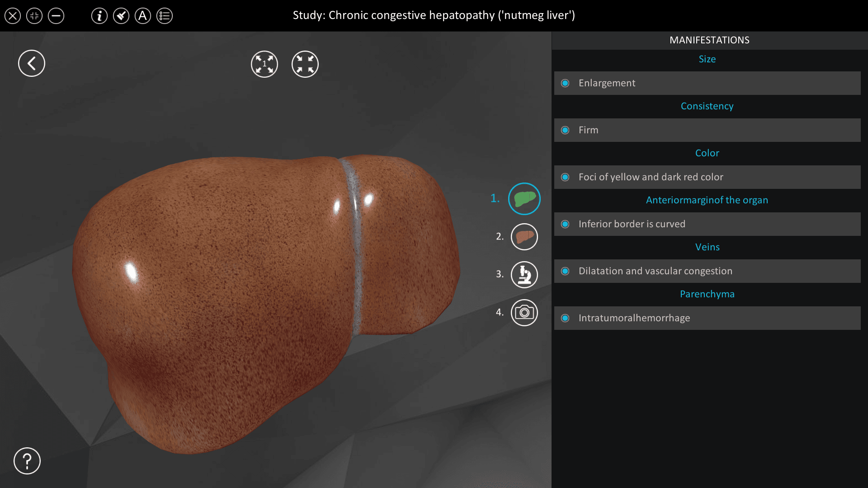Viewport: 868px width, 488px height.
Task: Click the step label '3.' beside the microscope
Action: [x=500, y=274]
